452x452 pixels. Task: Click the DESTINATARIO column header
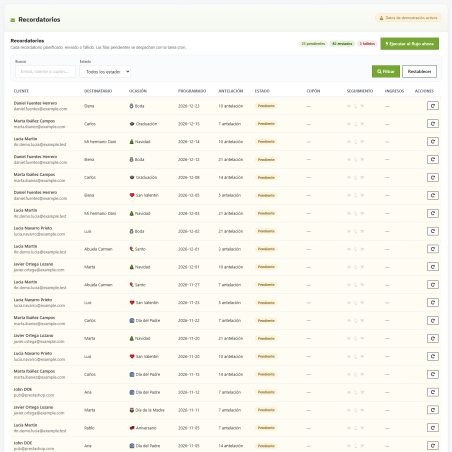click(98, 91)
